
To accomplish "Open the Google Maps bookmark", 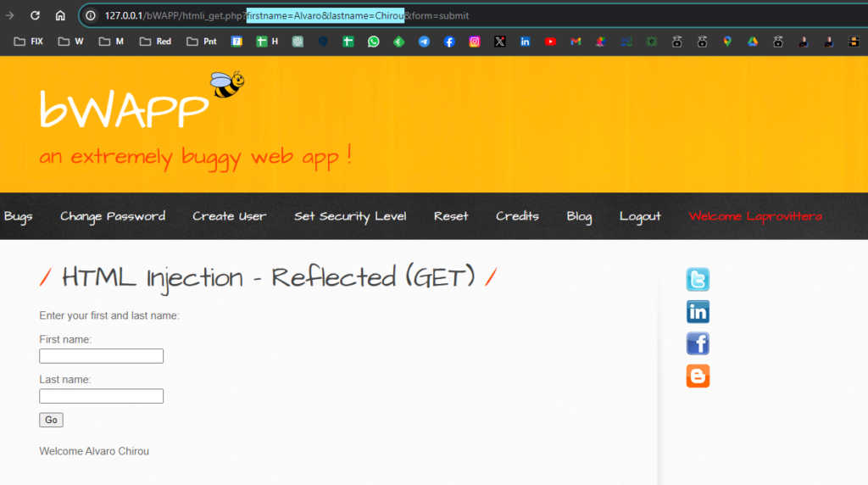I will [x=727, y=42].
